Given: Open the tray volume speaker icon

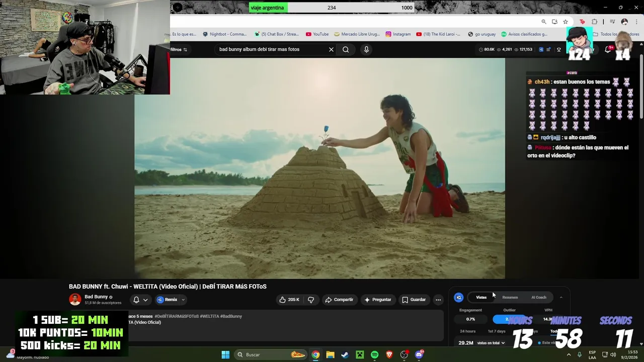Looking at the screenshot, I should point(613,355).
